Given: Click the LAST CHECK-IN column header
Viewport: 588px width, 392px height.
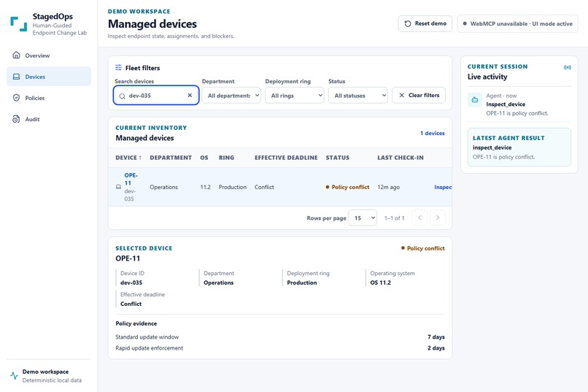Looking at the screenshot, I should [401, 158].
